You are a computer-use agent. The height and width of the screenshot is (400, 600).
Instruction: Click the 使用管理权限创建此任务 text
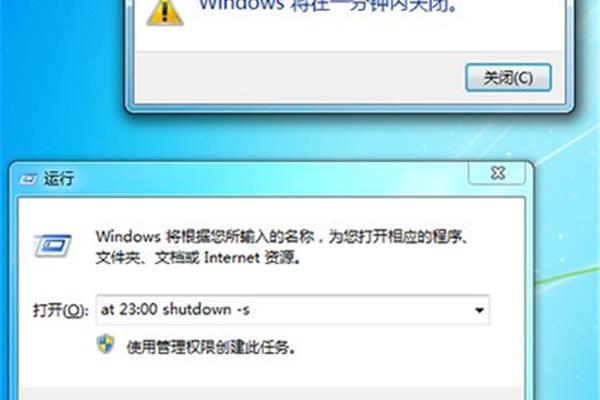(x=211, y=348)
